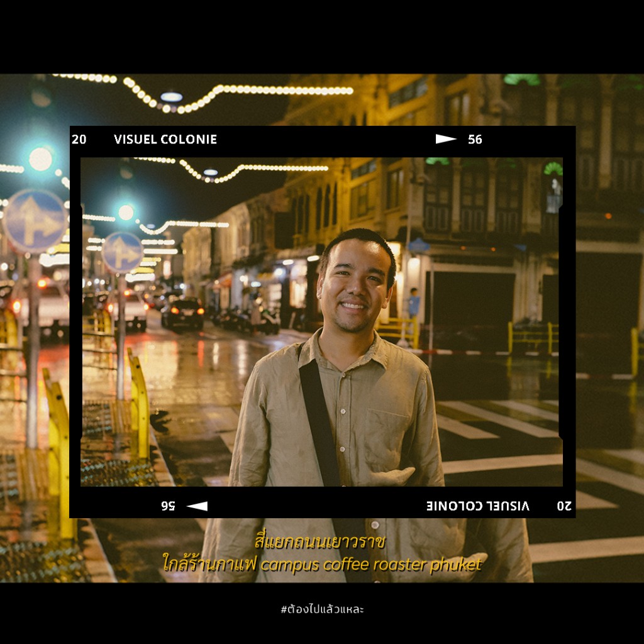This screenshot has height=644, width=644.
Task: Click the upside-down 20 in bottom-right corner
Action: click(563, 506)
